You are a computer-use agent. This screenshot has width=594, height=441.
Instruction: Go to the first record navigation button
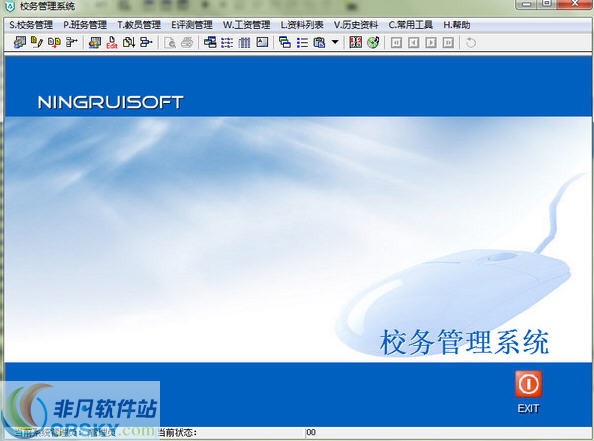(x=396, y=42)
